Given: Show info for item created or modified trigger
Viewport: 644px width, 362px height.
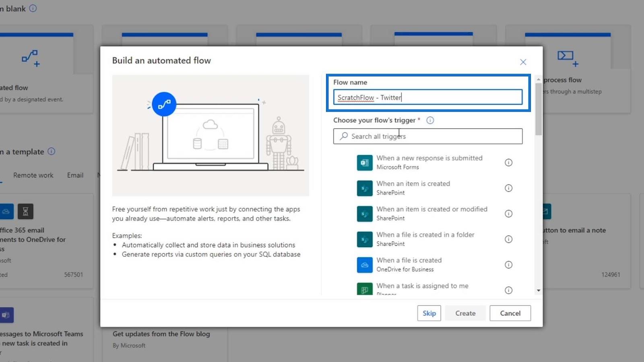Looking at the screenshot, I should click(x=509, y=214).
